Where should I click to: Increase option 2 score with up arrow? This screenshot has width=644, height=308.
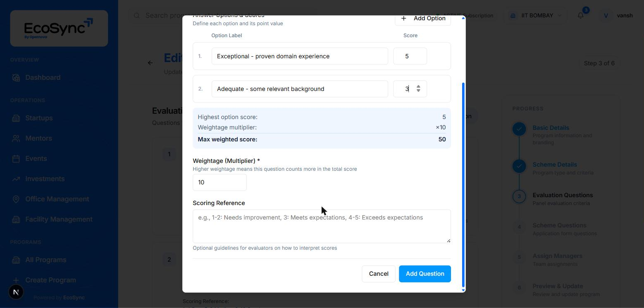click(418, 86)
